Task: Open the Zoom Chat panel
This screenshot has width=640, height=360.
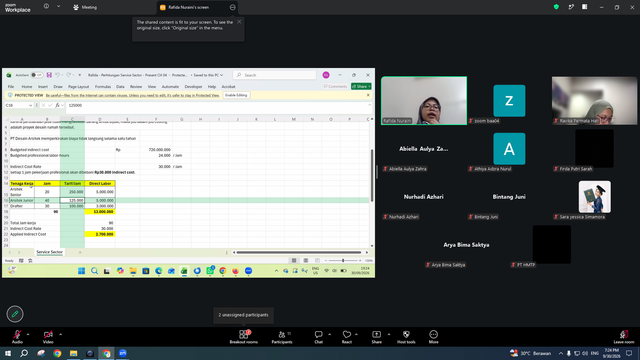Action: pos(318,337)
